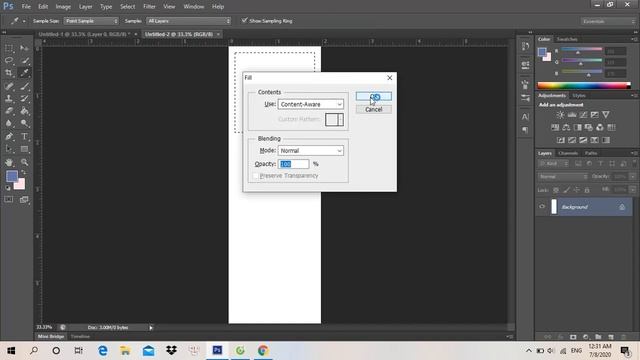The height and width of the screenshot is (360, 640).
Task: Open layer blend mode Normal dropdown
Action: (563, 177)
